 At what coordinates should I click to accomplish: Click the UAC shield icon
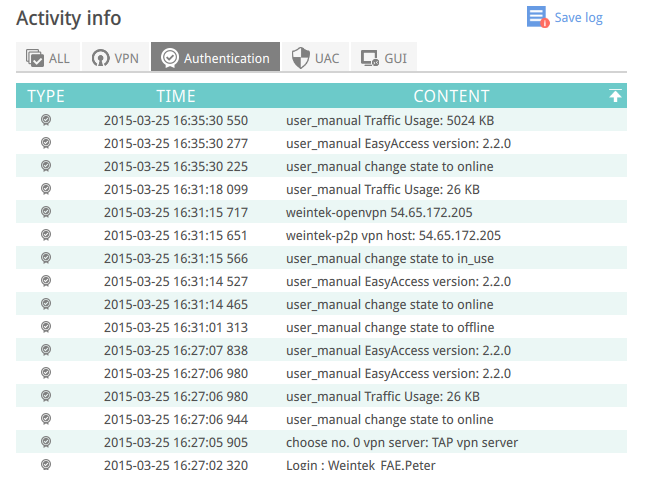coord(300,57)
